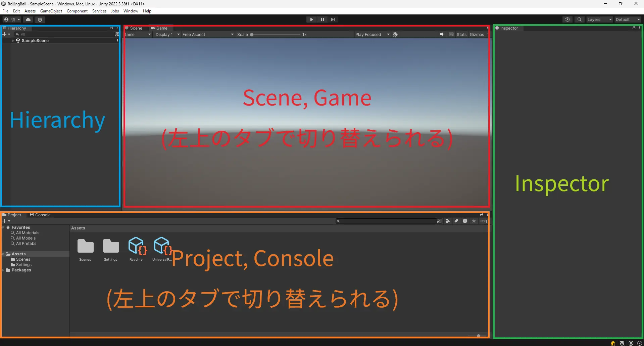Toggle the Stats overlay
Viewport: 644px width, 346px height.
pyautogui.click(x=461, y=34)
